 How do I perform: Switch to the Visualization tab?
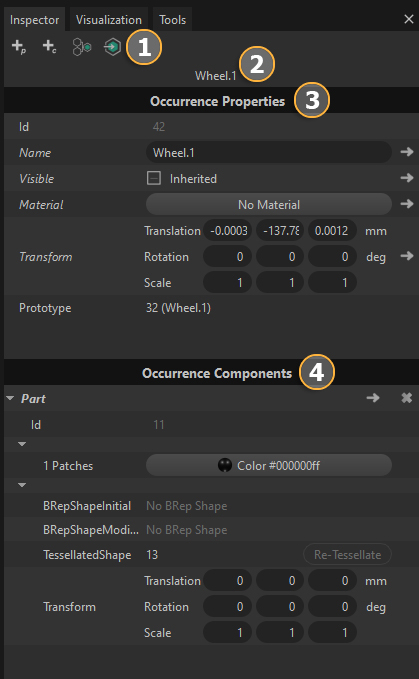109,20
